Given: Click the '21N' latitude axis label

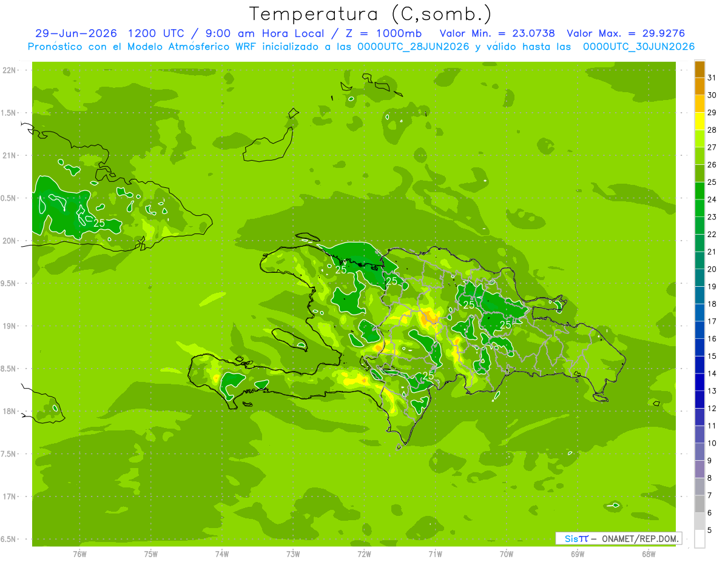Looking at the screenshot, I should click(x=10, y=156).
